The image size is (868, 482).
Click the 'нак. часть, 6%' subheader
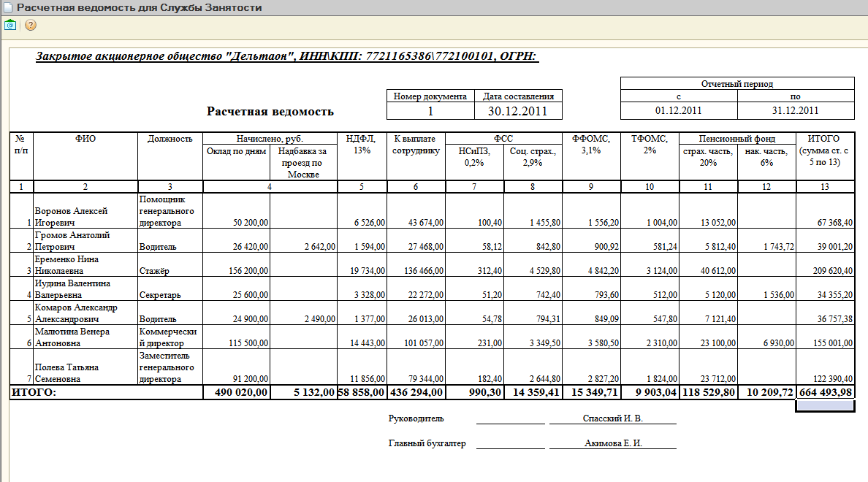[x=766, y=162]
